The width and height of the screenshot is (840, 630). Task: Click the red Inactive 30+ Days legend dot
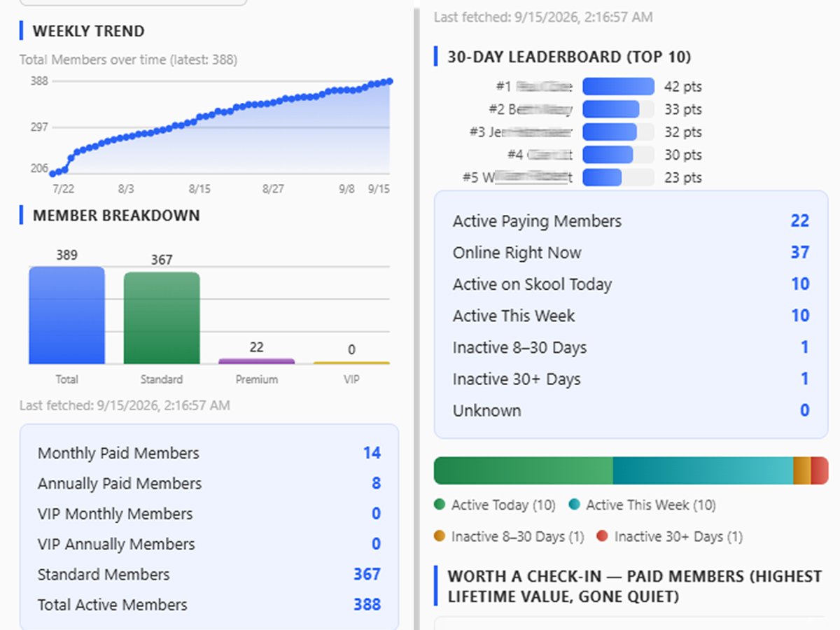[x=602, y=536]
